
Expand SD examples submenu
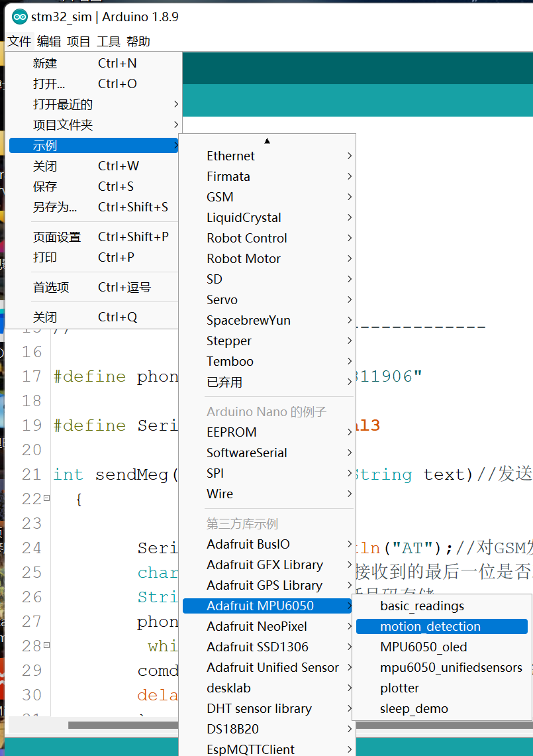267,279
